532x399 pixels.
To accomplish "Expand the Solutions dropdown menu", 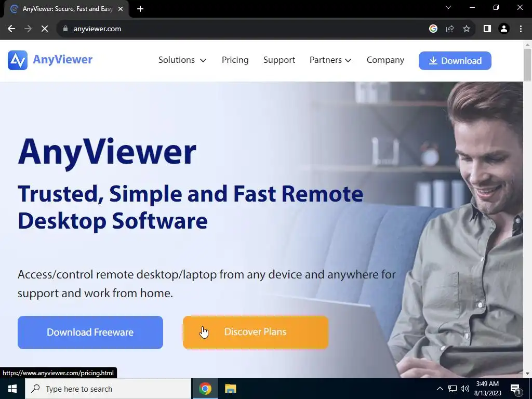I will [x=182, y=60].
